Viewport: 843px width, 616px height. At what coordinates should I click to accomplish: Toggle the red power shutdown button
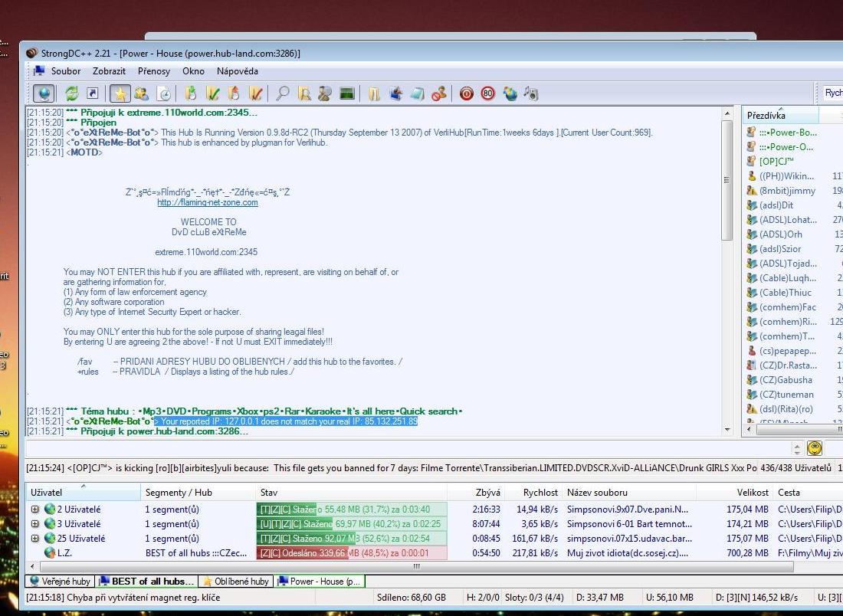(466, 93)
